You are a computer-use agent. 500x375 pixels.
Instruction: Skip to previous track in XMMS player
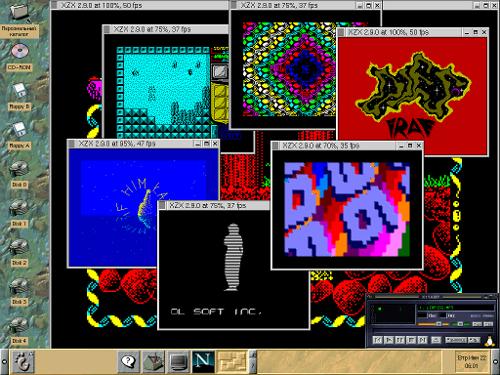coord(378,340)
